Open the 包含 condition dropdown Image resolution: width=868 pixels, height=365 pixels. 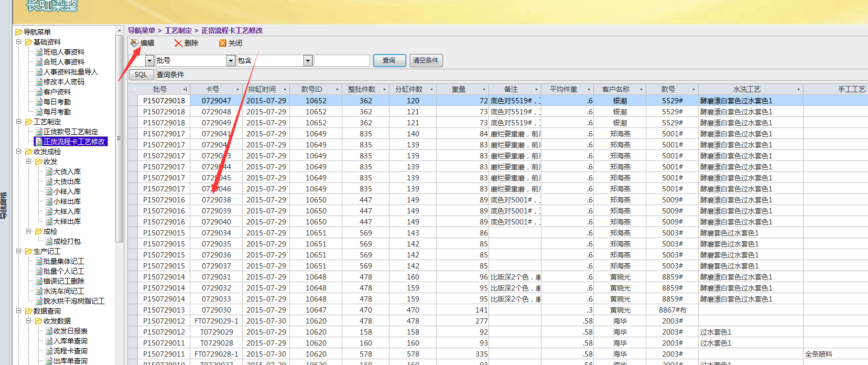308,61
